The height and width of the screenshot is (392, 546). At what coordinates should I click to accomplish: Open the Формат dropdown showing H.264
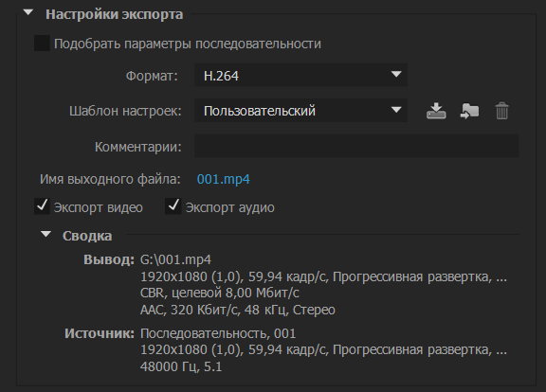coord(300,75)
